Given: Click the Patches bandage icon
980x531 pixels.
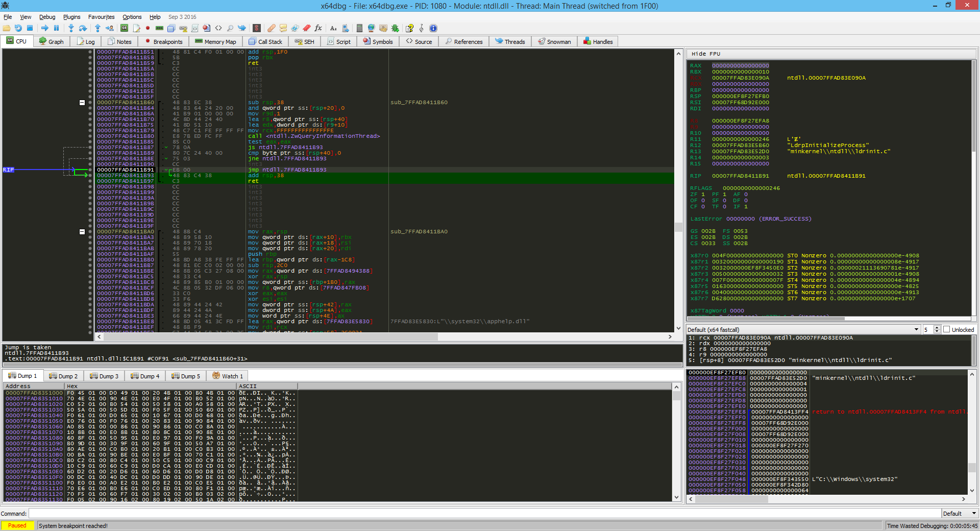Looking at the screenshot, I should [x=272, y=28].
